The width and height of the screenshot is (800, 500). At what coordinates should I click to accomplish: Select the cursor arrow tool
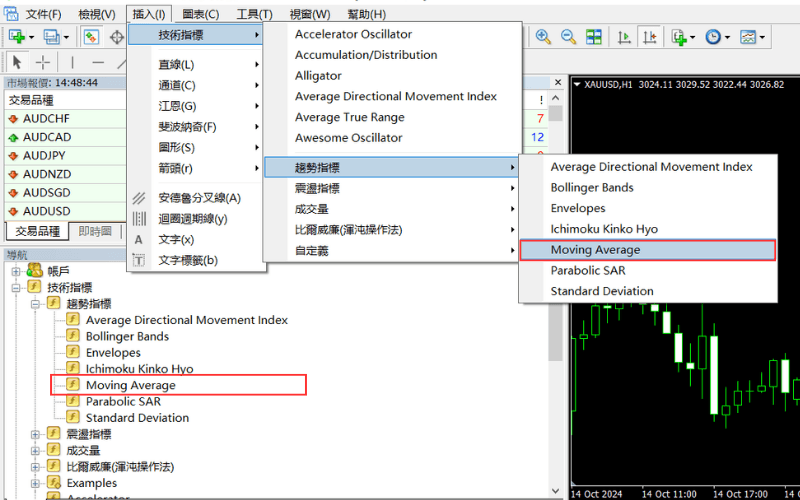tap(18, 62)
